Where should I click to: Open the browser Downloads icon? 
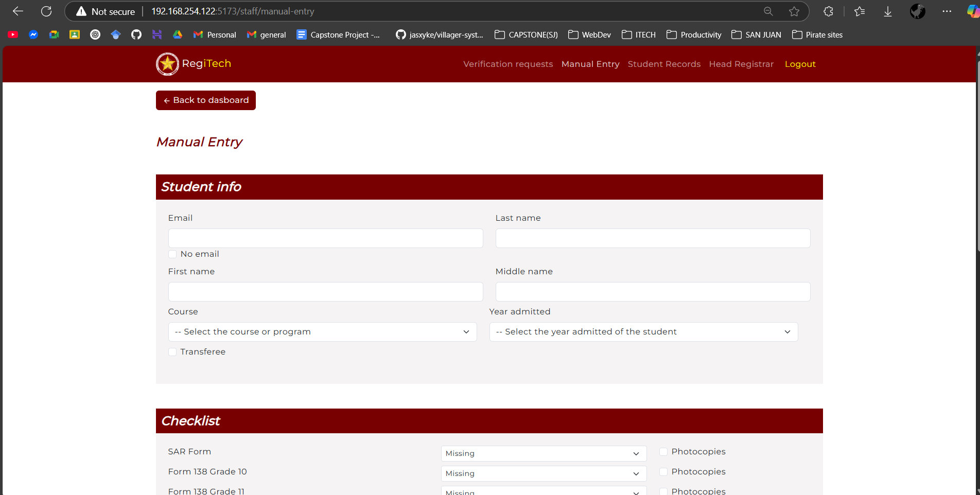tap(888, 11)
